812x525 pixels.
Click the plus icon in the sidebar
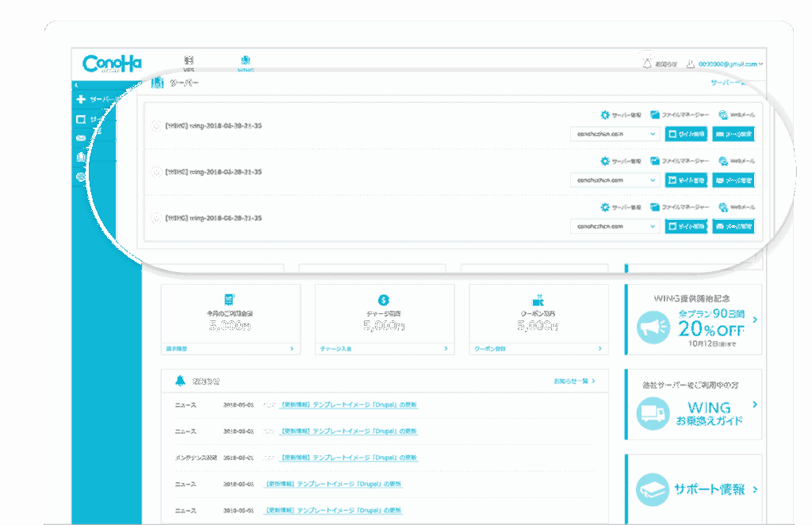pyautogui.click(x=80, y=100)
